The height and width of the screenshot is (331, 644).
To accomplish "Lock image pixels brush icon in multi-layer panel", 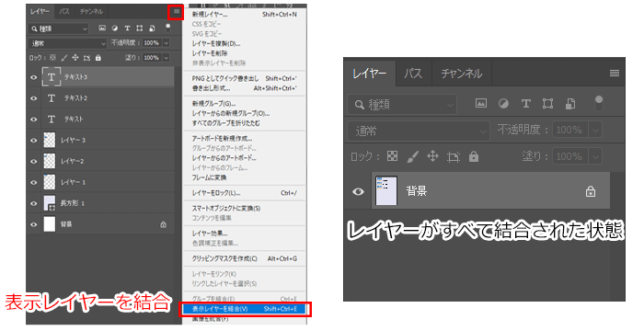I will 64,58.
